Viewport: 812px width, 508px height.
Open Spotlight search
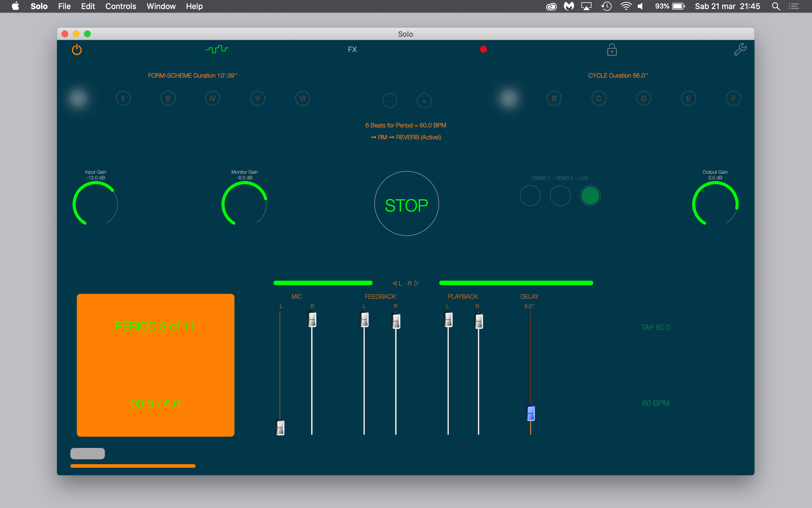click(x=775, y=6)
